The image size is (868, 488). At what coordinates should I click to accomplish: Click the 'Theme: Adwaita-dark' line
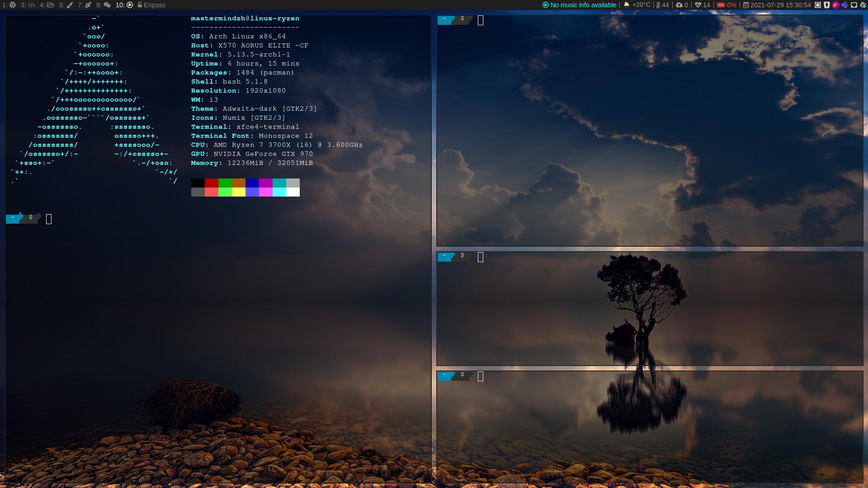pos(254,109)
